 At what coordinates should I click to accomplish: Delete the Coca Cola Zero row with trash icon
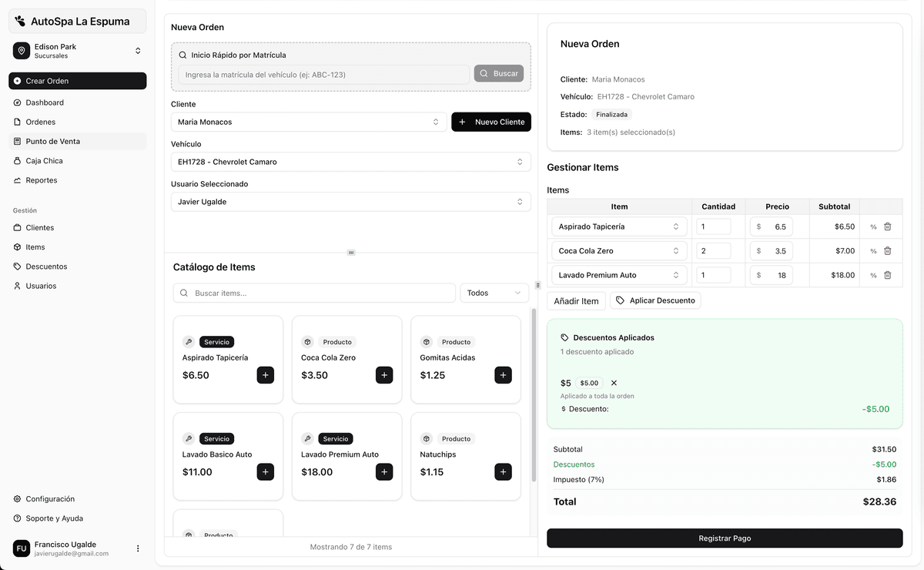pos(887,251)
